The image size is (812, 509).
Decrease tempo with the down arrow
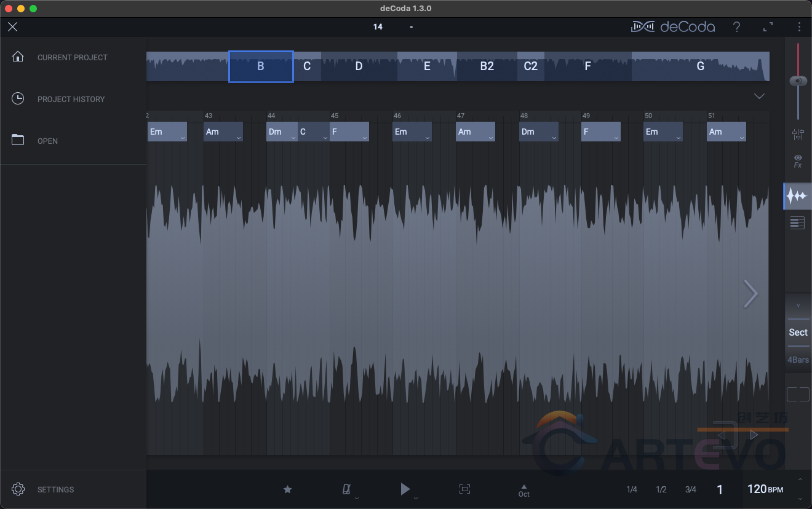[800, 499]
